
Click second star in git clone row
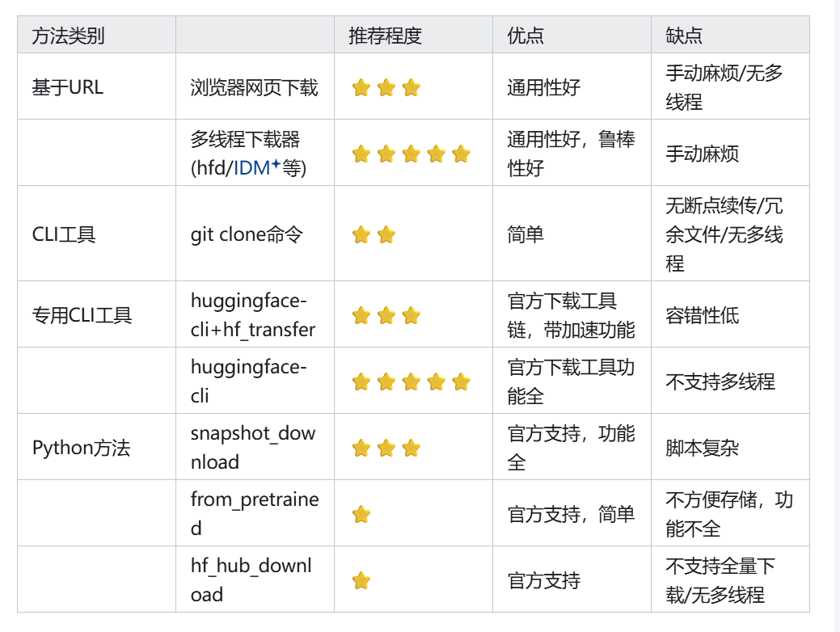click(386, 234)
